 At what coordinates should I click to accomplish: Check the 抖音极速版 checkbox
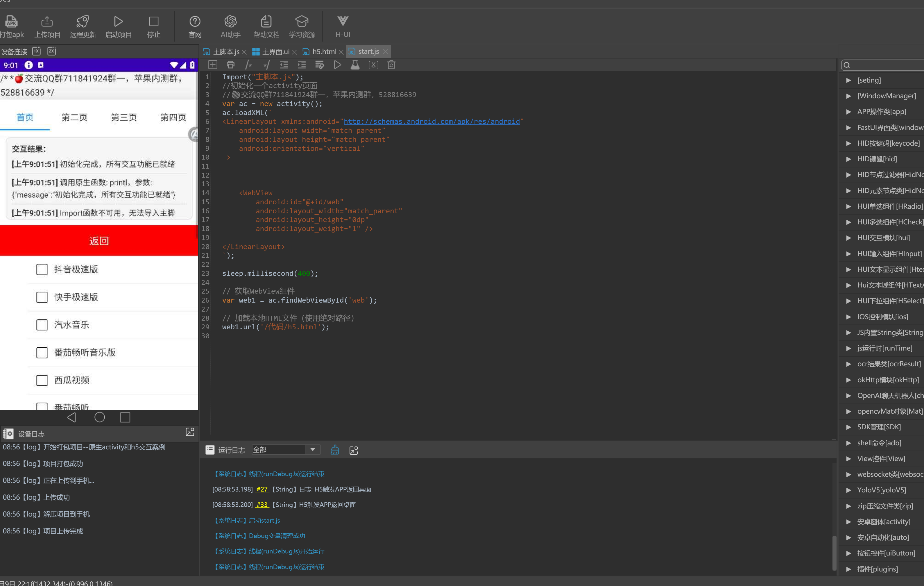coord(42,269)
